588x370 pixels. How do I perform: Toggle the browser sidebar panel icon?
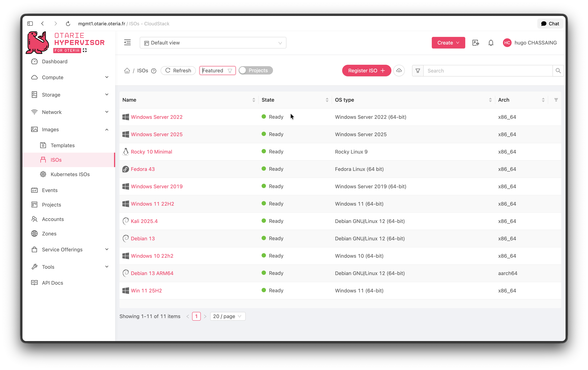click(x=30, y=24)
